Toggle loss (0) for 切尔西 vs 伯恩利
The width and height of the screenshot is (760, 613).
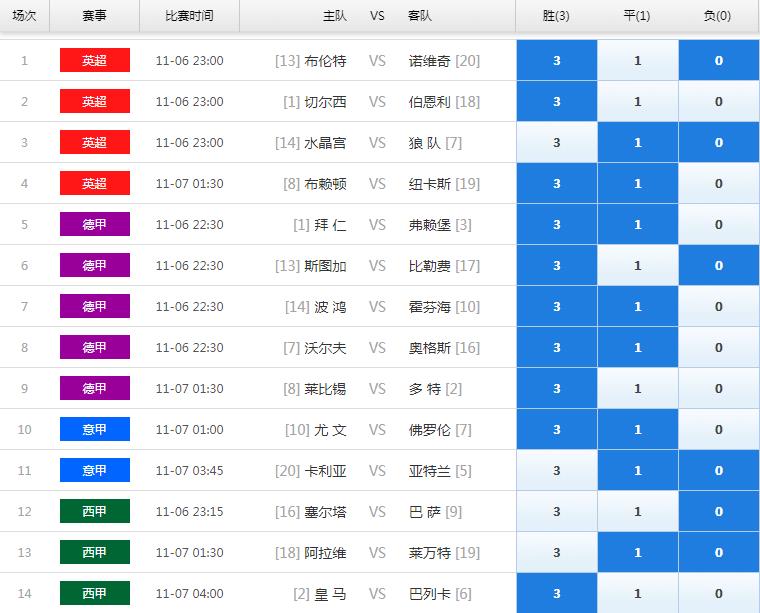719,101
